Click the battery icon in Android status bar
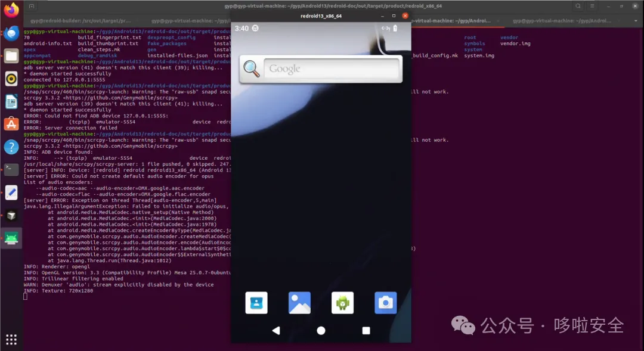This screenshot has height=351, width=644. tap(395, 29)
